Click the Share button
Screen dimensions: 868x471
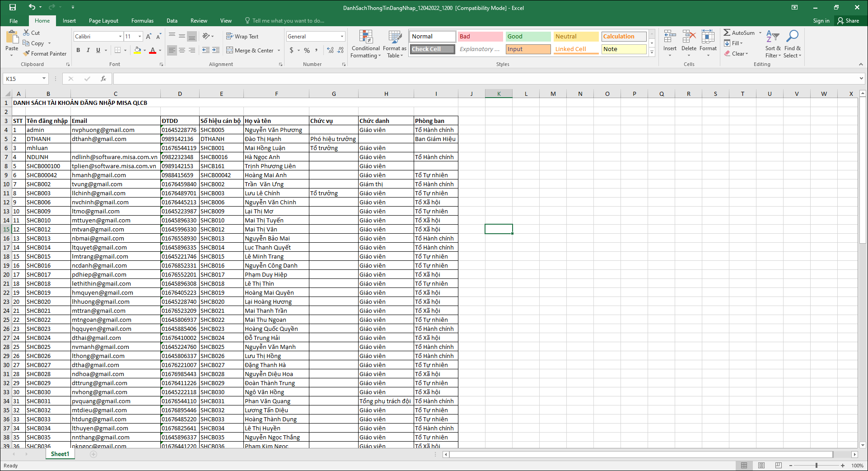(x=848, y=21)
